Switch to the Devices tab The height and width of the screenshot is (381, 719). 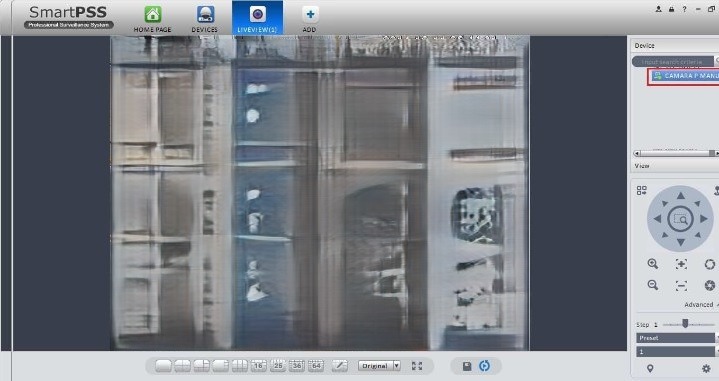pyautogui.click(x=205, y=19)
